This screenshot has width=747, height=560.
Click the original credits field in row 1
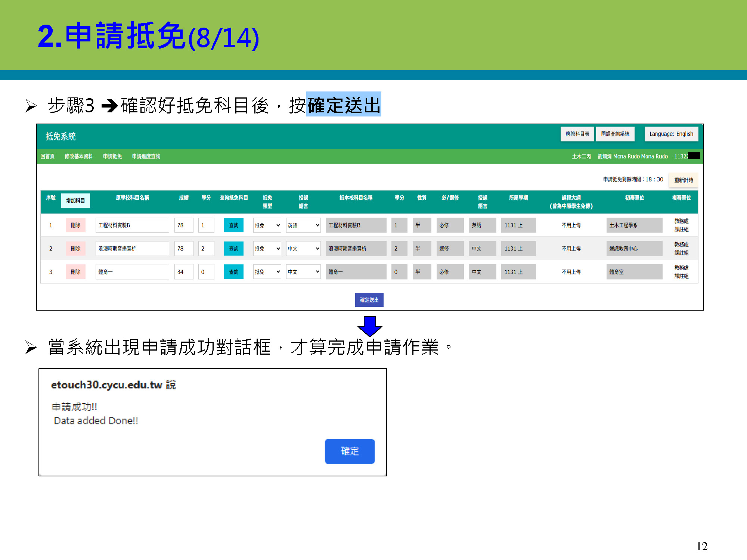[206, 225]
